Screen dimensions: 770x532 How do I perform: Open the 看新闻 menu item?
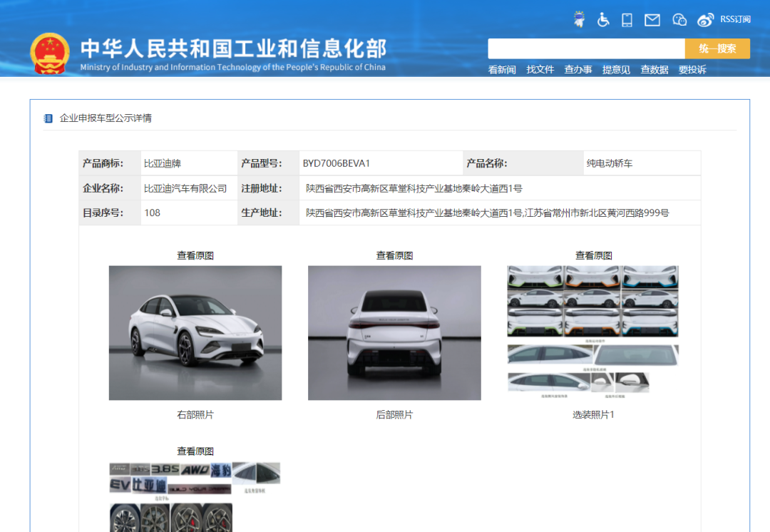tap(502, 70)
